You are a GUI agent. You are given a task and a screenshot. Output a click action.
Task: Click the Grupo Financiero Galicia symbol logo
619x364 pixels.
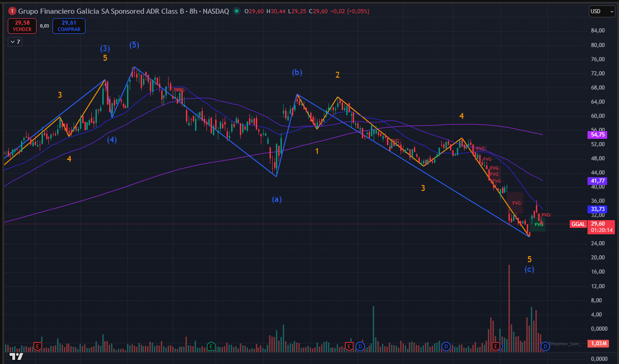[x=12, y=11]
